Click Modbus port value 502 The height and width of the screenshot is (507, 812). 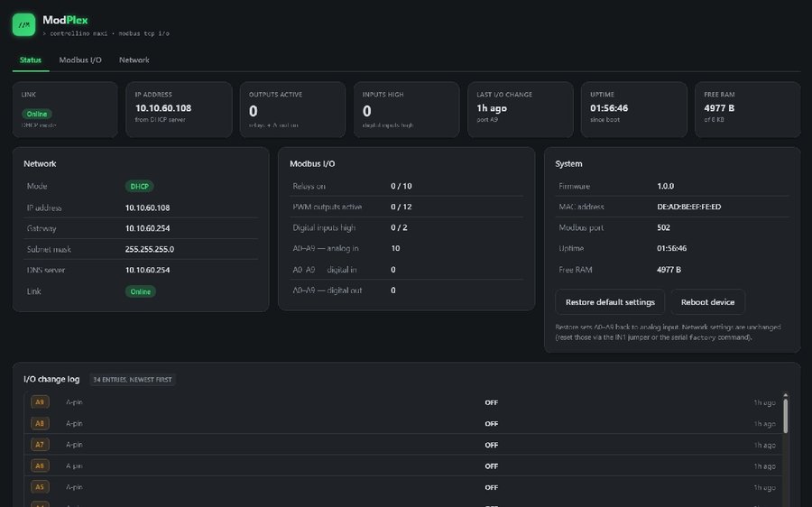tap(663, 227)
